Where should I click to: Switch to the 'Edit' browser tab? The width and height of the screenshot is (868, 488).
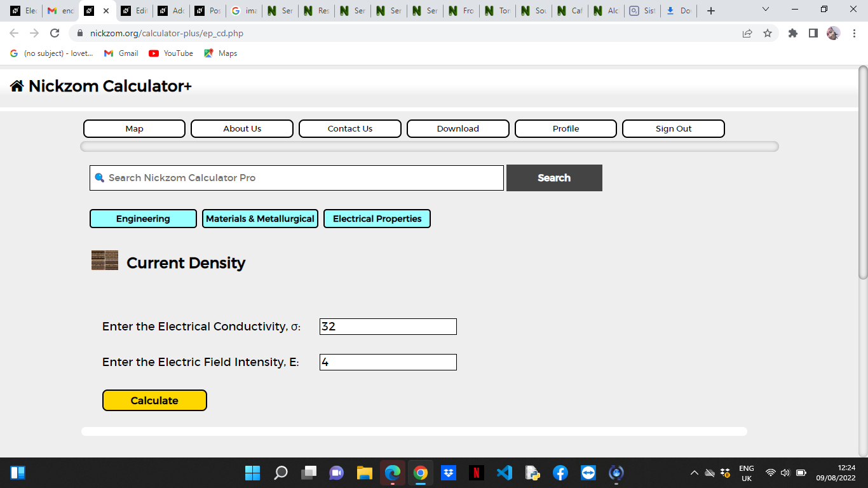point(134,11)
